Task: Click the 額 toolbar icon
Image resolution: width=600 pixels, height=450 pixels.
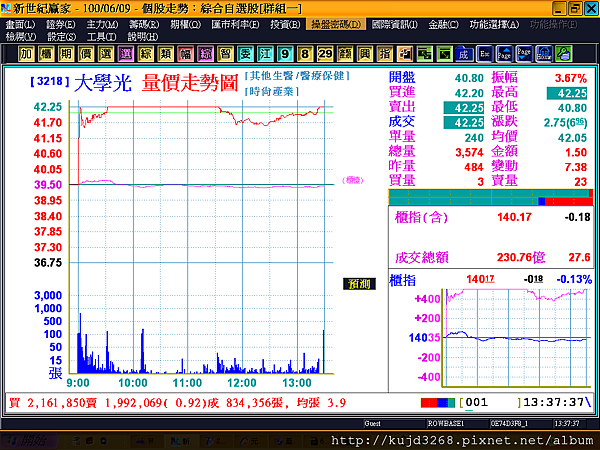Action: click(345, 54)
